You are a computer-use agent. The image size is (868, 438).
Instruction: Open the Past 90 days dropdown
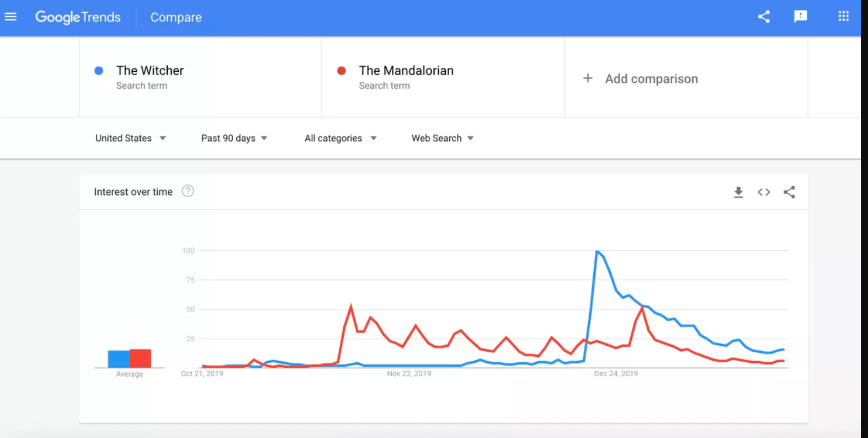(x=234, y=138)
